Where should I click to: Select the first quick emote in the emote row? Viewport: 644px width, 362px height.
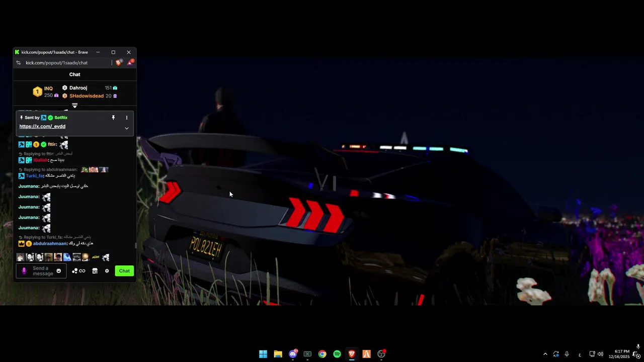[20, 257]
